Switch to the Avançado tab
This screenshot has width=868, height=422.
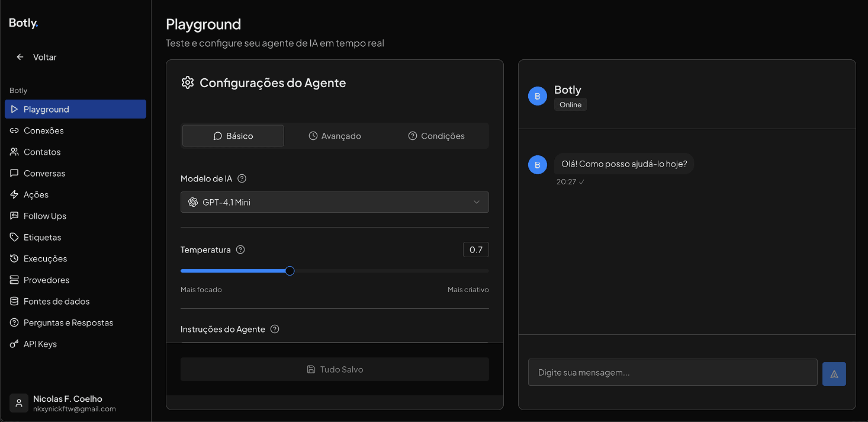click(335, 136)
